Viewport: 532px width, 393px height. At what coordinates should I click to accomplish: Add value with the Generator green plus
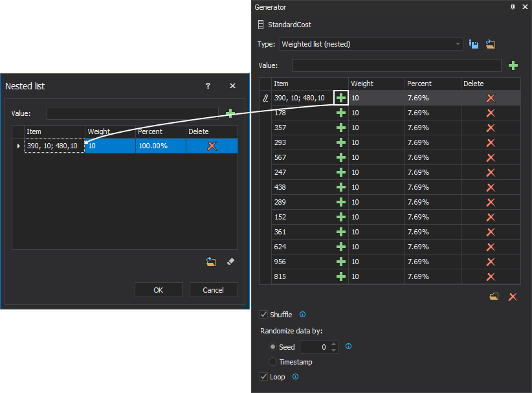(x=513, y=65)
